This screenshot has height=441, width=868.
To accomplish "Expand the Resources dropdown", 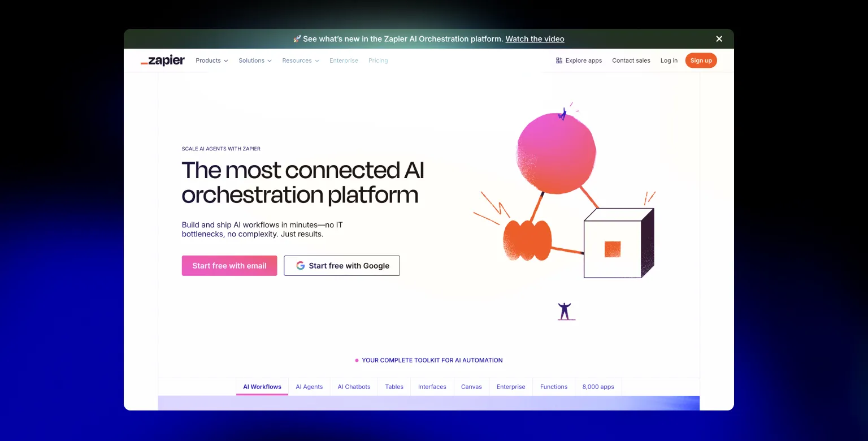I will [x=301, y=60].
